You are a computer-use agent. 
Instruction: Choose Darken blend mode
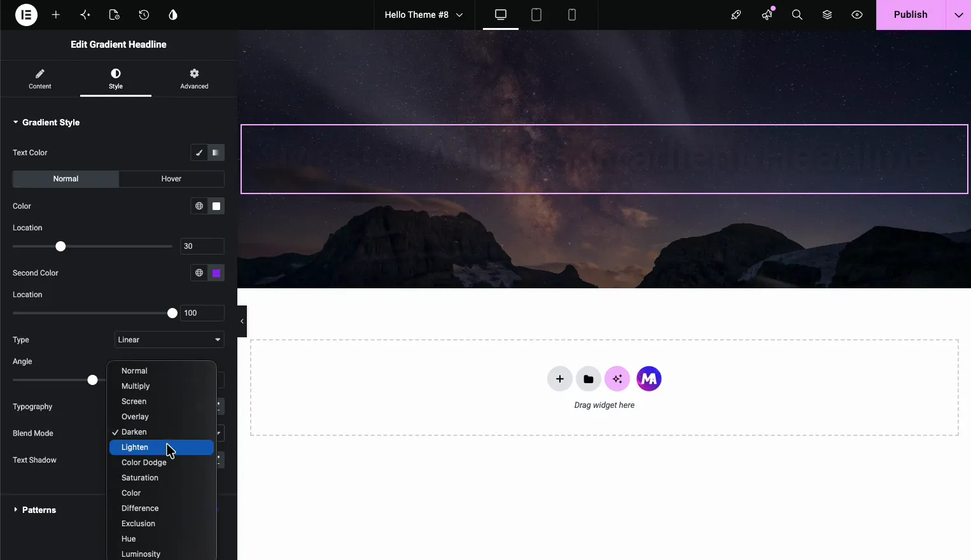click(162, 432)
